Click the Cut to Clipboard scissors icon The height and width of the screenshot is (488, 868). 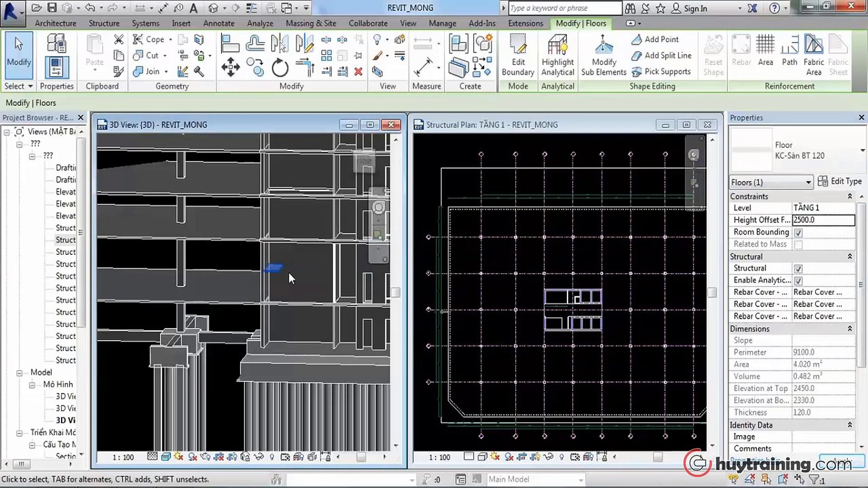click(119, 40)
